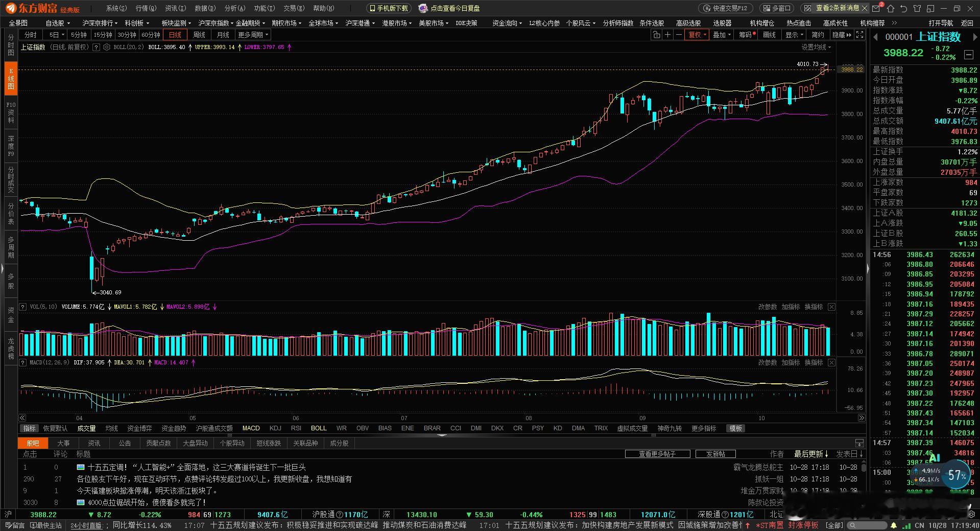
Task: Click the chart lock icon
Action: click(x=656, y=35)
